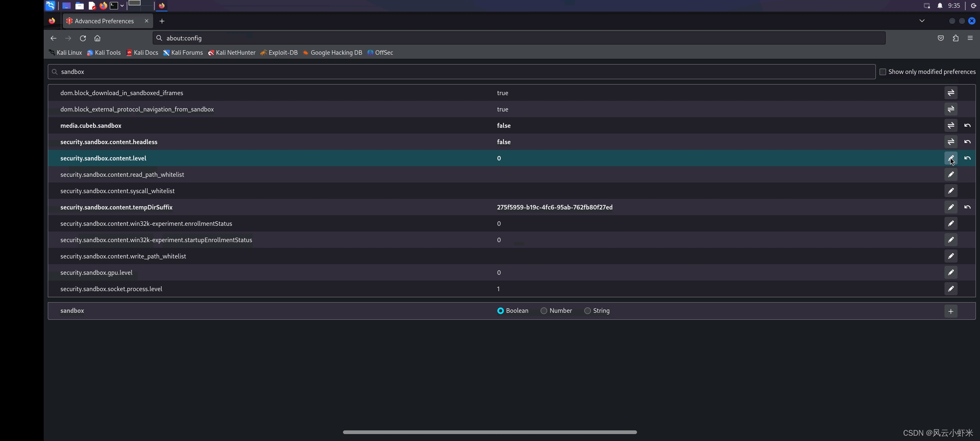Reset media.cubeb.sandbox to default
The image size is (980, 441).
tap(967, 125)
